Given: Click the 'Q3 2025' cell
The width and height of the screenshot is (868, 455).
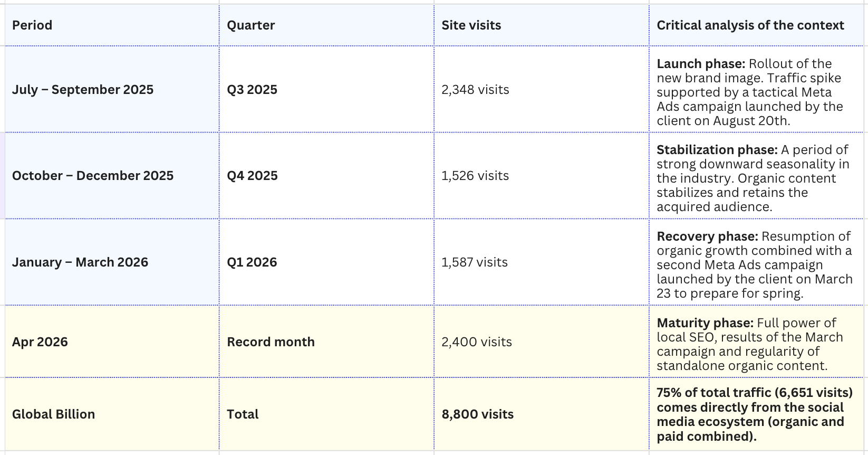Looking at the screenshot, I should [326, 89].
